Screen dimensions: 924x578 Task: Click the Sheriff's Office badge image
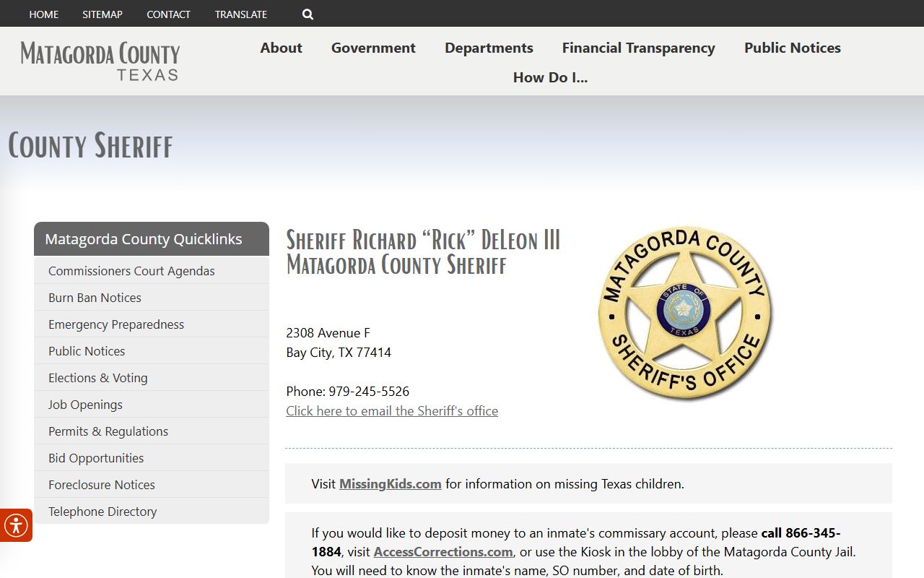685,313
